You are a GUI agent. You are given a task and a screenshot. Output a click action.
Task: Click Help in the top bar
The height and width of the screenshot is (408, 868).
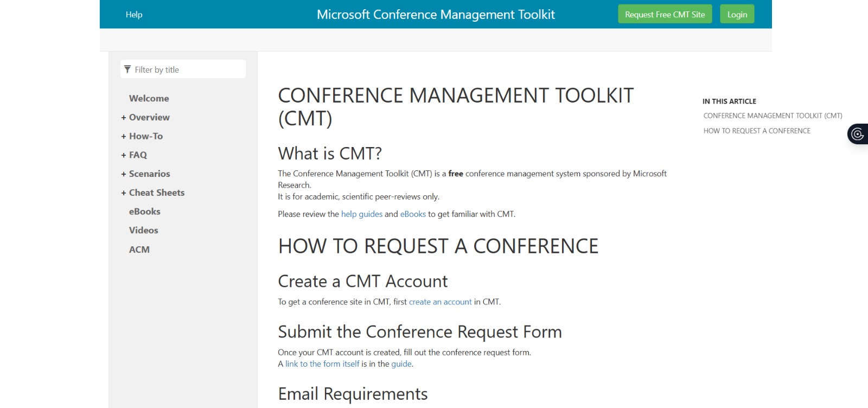tap(134, 15)
